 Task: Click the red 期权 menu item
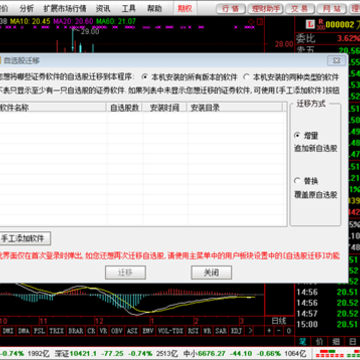[185, 8]
